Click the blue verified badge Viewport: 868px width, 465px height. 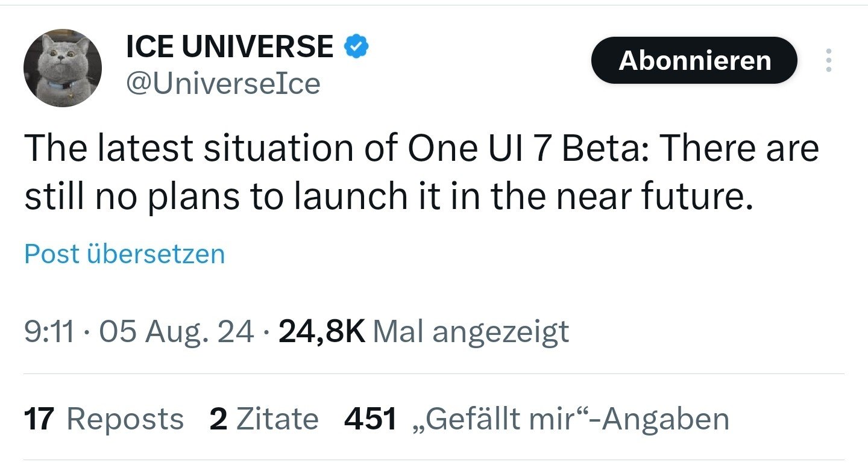(x=356, y=46)
